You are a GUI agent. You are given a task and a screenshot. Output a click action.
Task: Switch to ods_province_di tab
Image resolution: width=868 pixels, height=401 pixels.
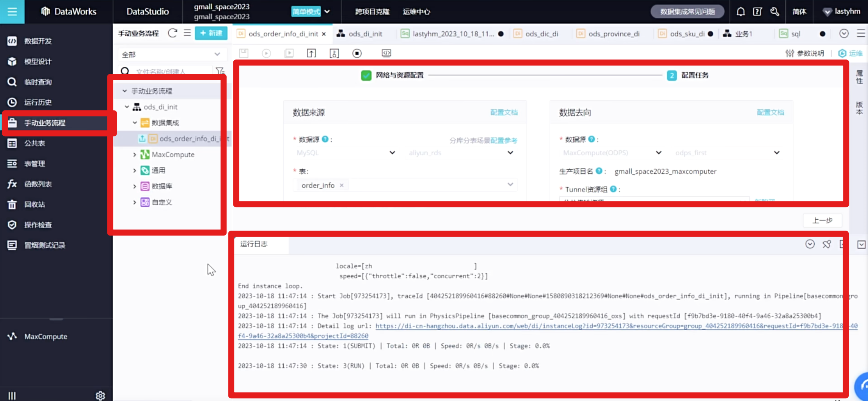(613, 34)
